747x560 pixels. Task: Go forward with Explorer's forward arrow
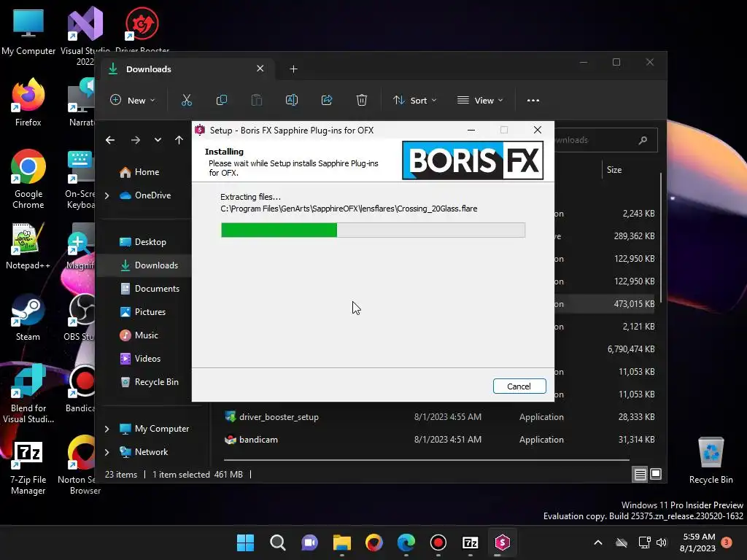click(x=136, y=140)
